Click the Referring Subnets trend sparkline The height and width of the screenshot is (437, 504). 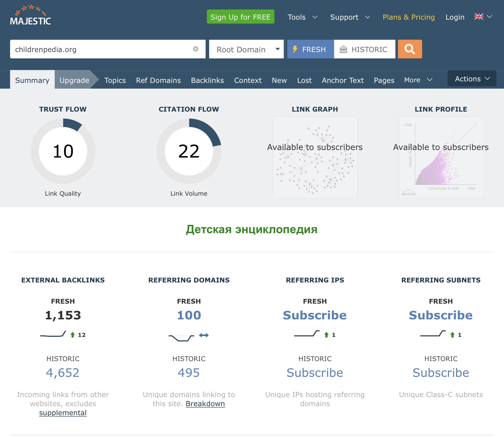tap(433, 334)
